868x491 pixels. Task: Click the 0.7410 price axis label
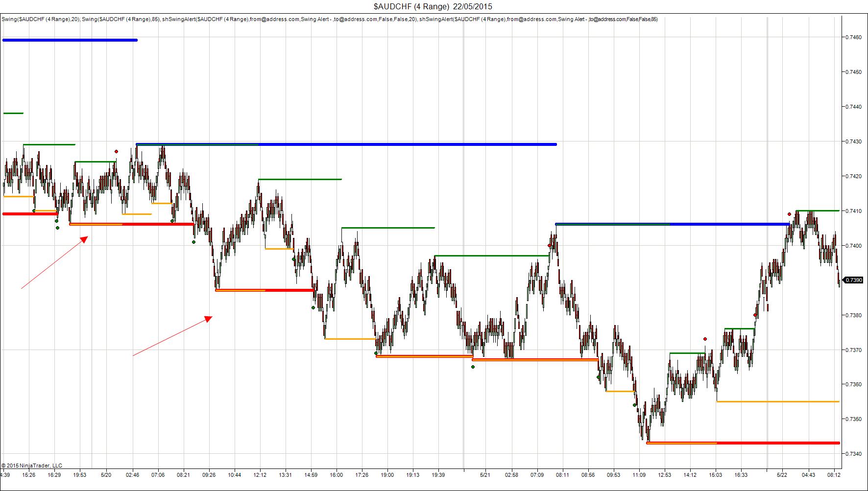coord(854,211)
